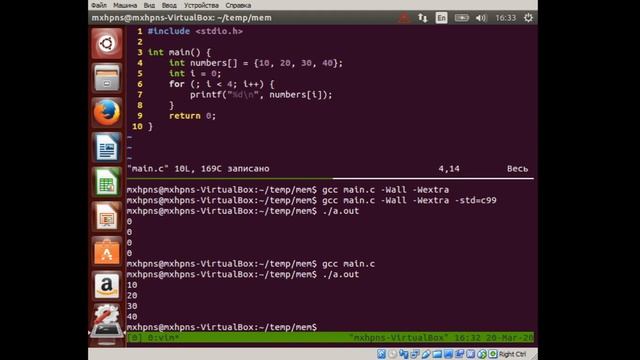Click the output value 20

click(132, 296)
